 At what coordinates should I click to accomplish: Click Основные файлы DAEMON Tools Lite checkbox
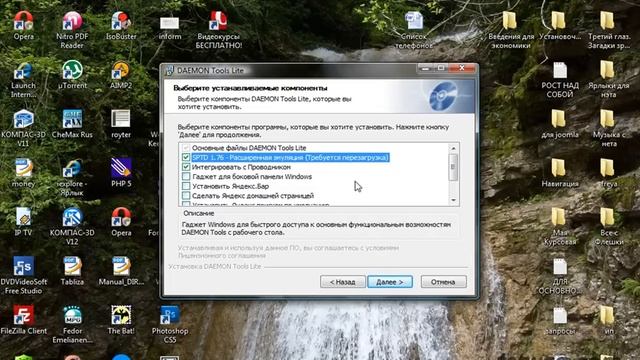[x=186, y=148]
